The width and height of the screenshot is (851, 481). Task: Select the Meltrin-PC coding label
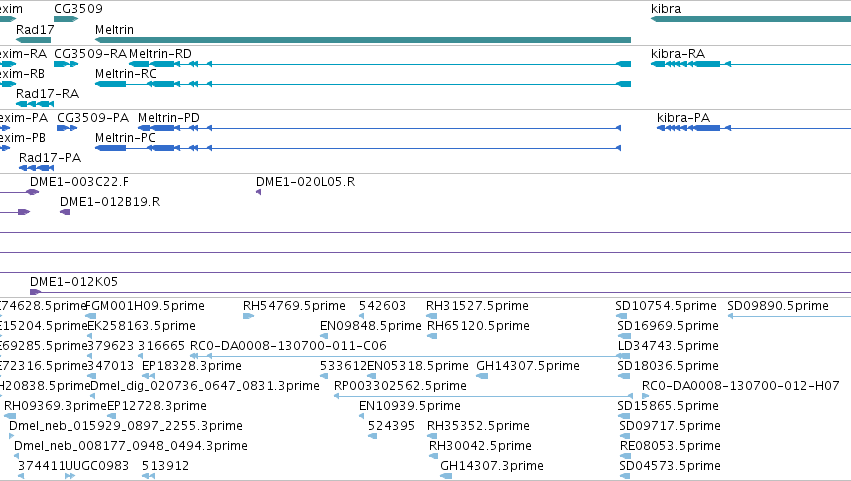[125, 138]
